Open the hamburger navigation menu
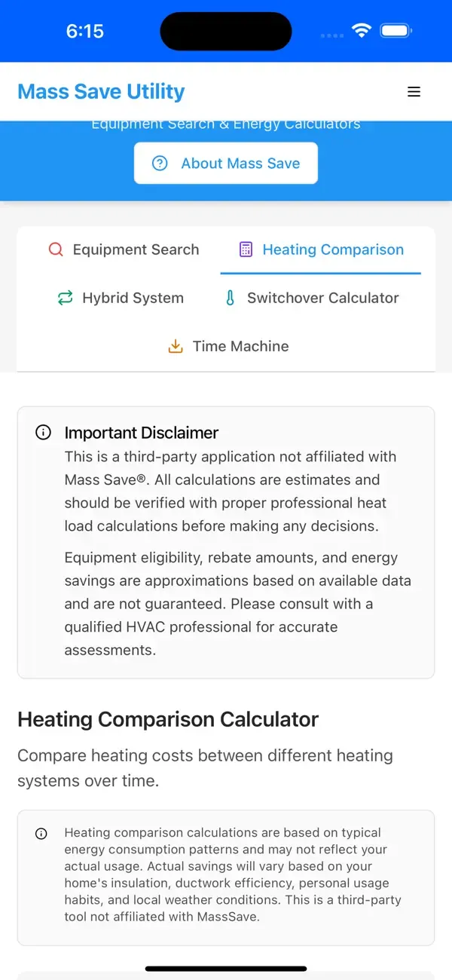452x980 pixels. (414, 91)
